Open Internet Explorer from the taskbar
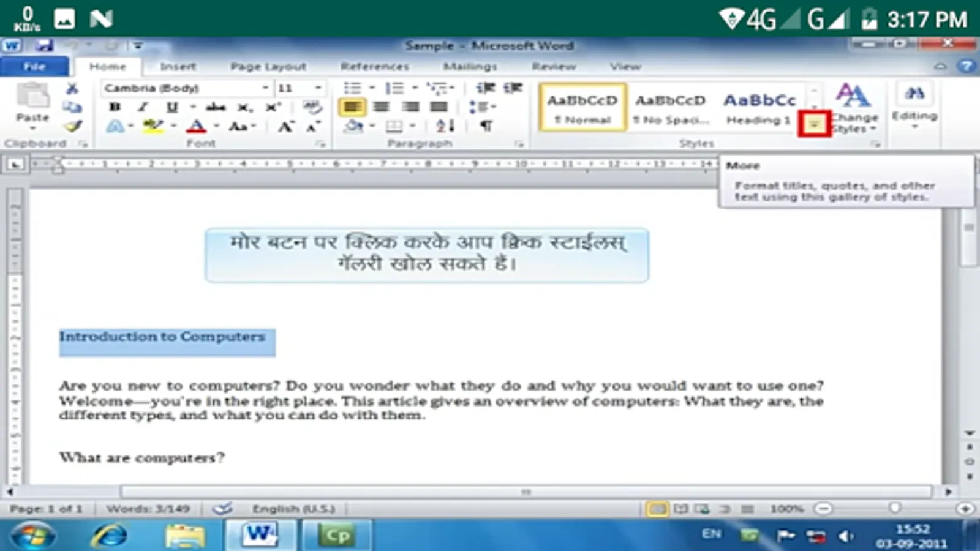Viewport: 980px width, 551px height. point(109,536)
